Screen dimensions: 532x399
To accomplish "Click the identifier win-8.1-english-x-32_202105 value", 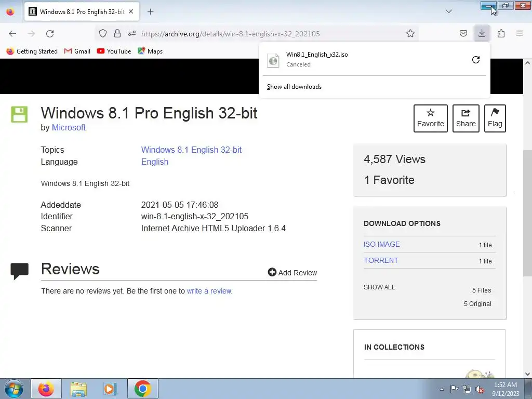I will [195, 217].
